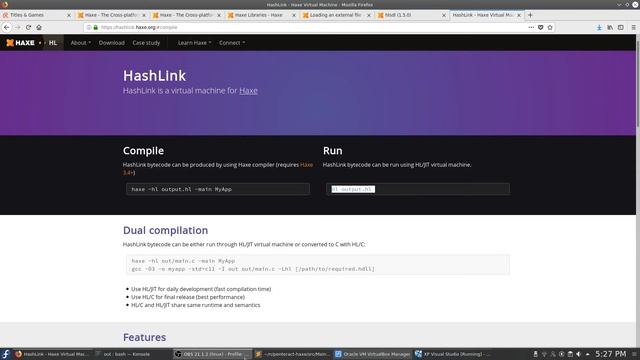The width and height of the screenshot is (640, 360).
Task: Close the hlsdl (1.5.0) tab
Action: pyautogui.click(x=444, y=15)
